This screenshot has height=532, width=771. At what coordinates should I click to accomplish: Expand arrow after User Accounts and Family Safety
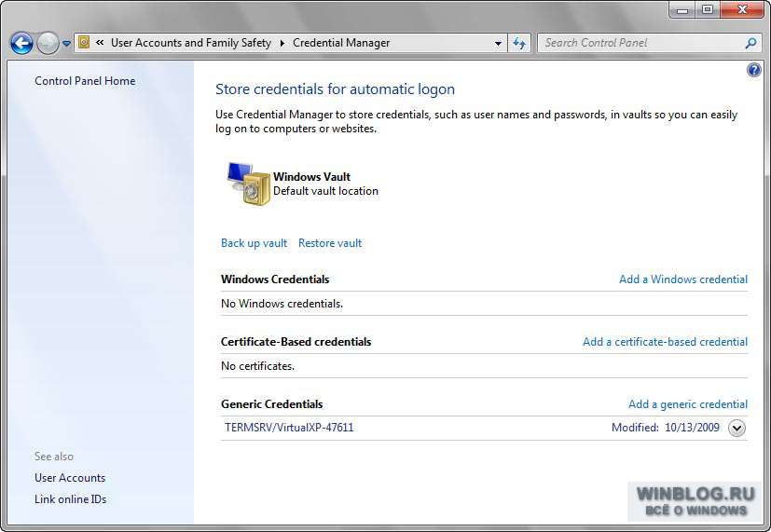282,43
